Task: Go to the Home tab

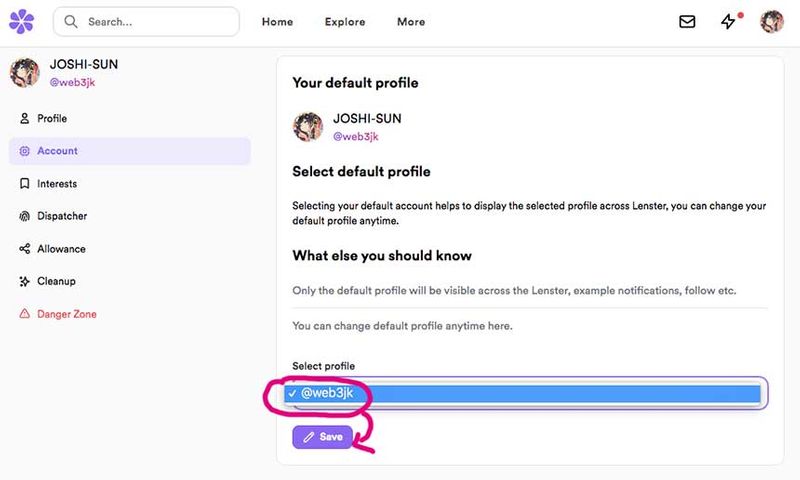Action: [277, 22]
